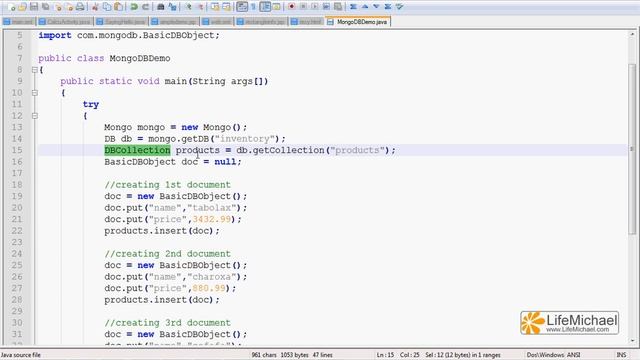Click the "charoxa" string on line 26
This screenshot has width=640, height=360.
click(211, 277)
